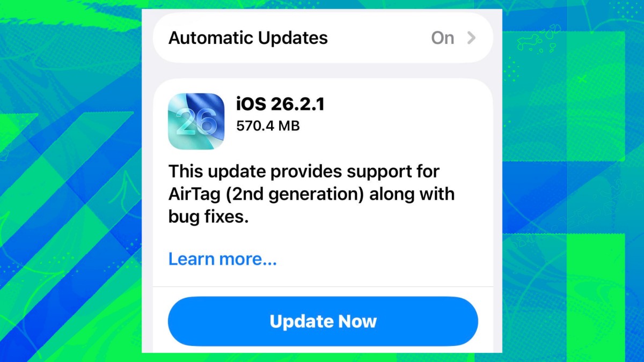Click the green striped background at left
Screen dimensions: 644x362
[70, 215]
